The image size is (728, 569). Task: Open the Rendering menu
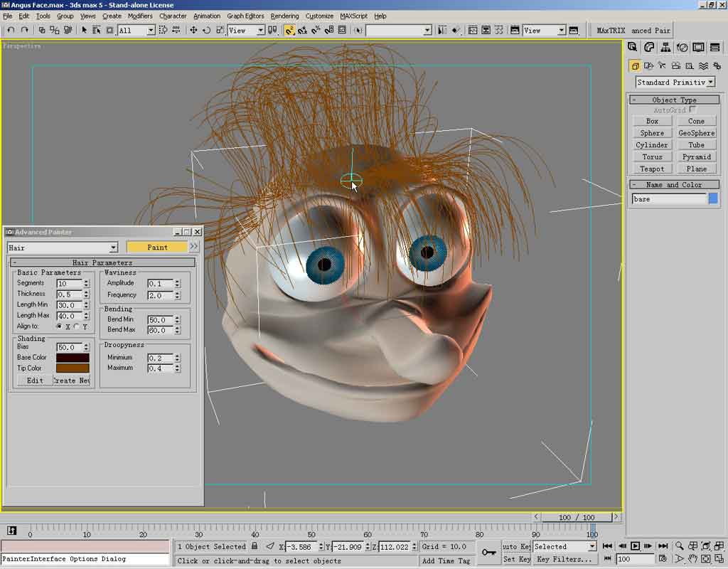tap(284, 16)
